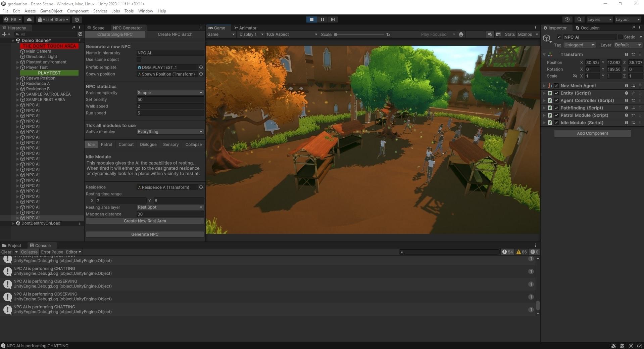Pause the running game
Viewport: 644px width, 349px height.
click(x=322, y=19)
